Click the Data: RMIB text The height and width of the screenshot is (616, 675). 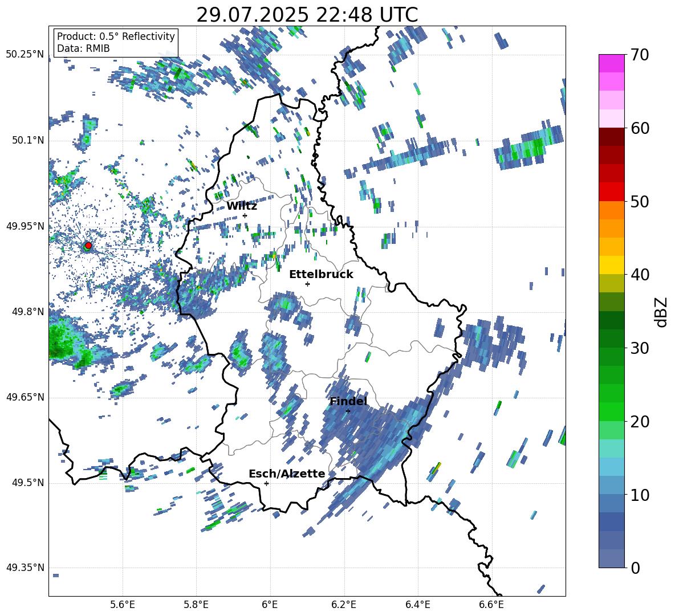tap(83, 48)
